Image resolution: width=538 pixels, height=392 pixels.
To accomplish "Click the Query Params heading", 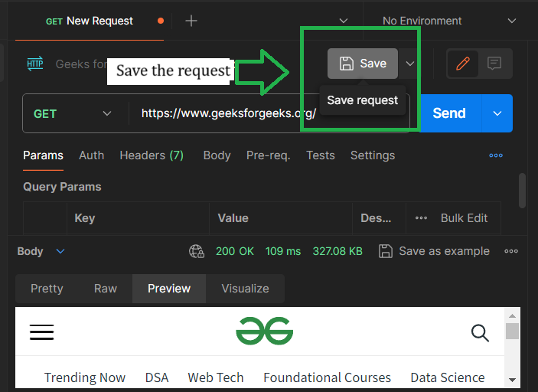I will 62,187.
